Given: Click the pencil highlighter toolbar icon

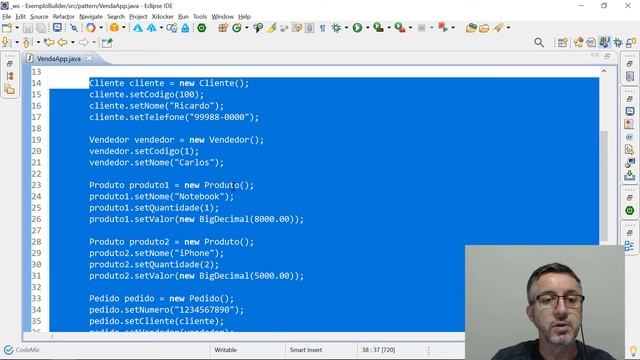Looking at the screenshot, I should pyautogui.click(x=271, y=28).
